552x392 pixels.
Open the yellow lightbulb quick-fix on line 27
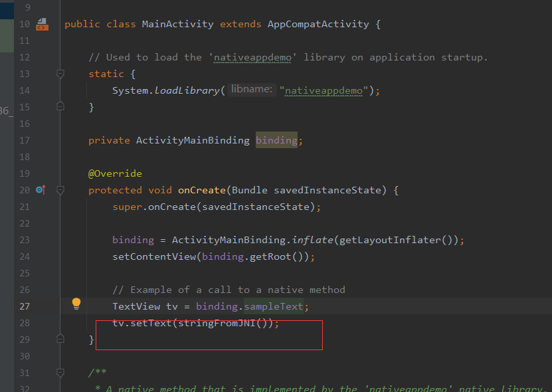(x=76, y=304)
